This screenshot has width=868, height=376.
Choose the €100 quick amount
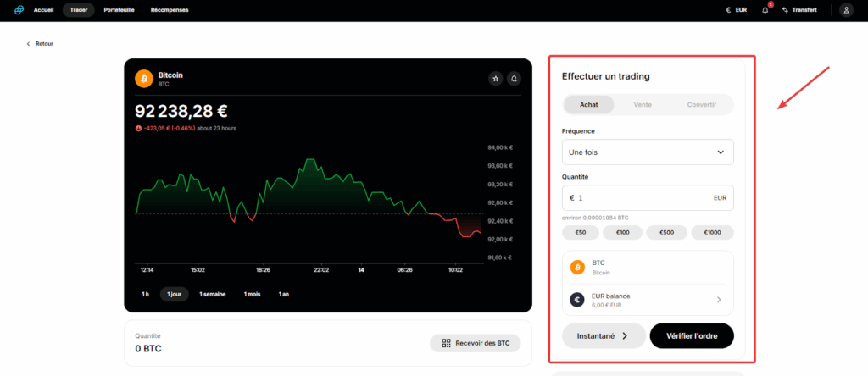(623, 233)
